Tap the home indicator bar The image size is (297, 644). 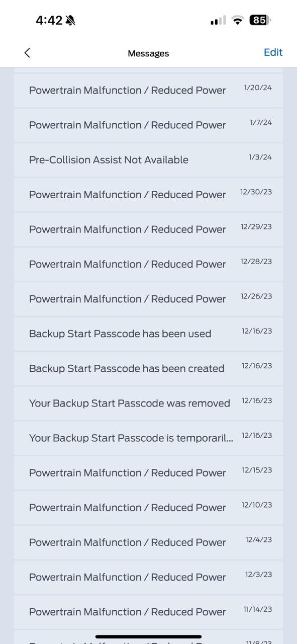coord(148,636)
